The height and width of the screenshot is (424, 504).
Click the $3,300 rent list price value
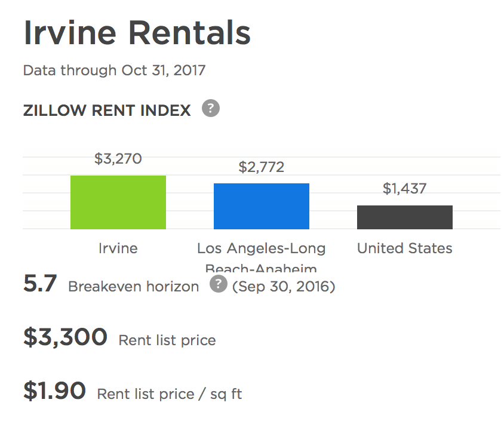pyautogui.click(x=65, y=337)
